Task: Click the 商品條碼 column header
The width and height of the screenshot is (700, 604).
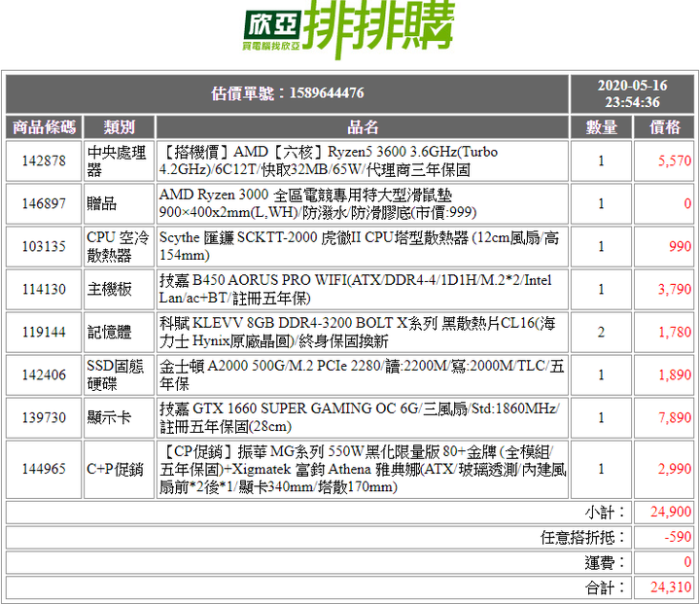Action: tap(44, 127)
